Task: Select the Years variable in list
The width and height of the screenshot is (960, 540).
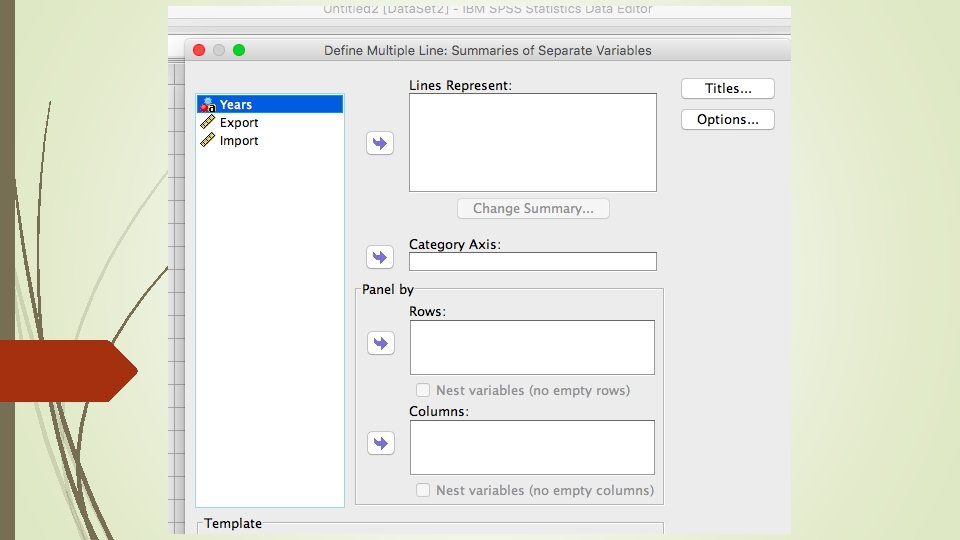Action: coord(236,104)
